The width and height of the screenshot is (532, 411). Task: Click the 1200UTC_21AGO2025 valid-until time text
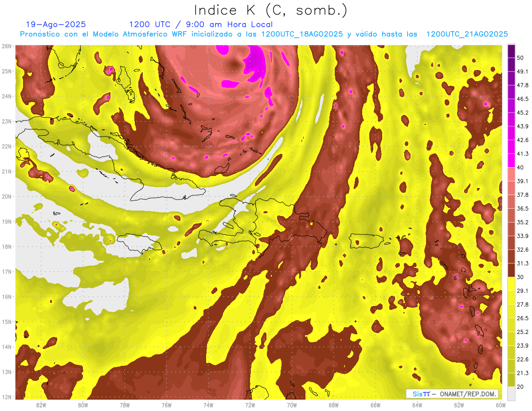pos(467,34)
